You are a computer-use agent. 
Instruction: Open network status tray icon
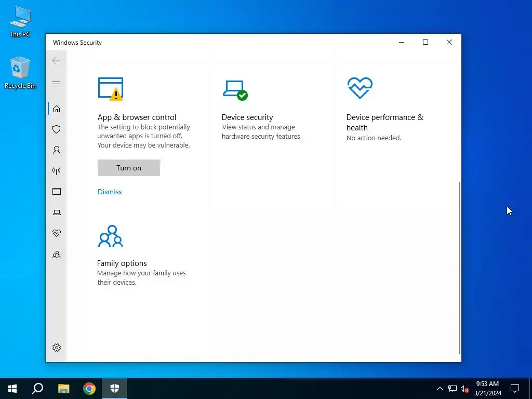(453, 389)
